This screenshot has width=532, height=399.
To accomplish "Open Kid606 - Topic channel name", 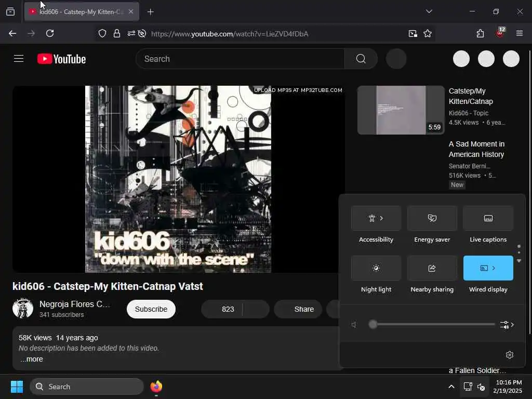I will pos(468,113).
